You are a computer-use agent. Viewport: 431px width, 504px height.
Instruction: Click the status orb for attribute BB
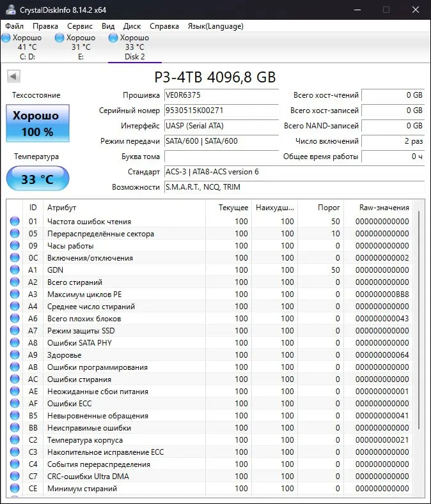click(15, 427)
